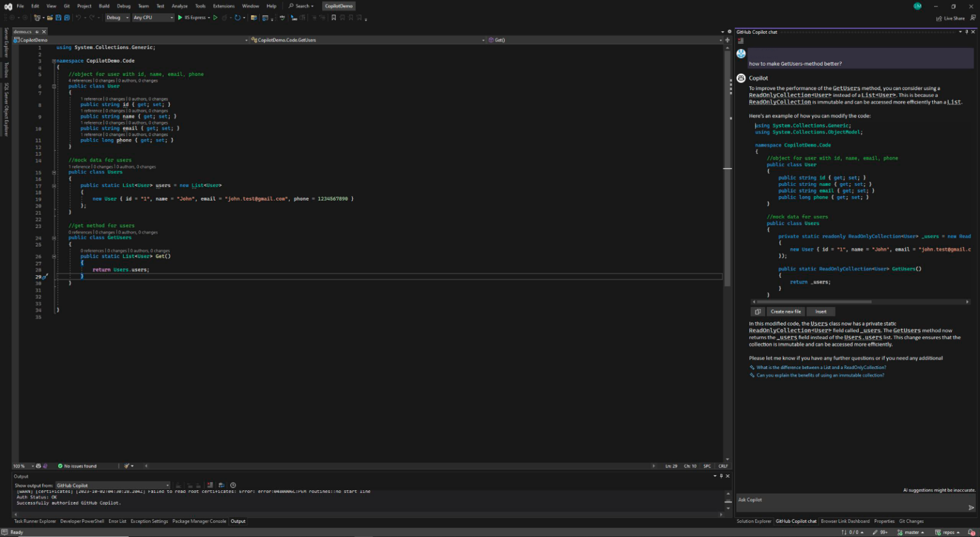The image size is (980, 537).
Task: Open the Get() member navigation dropdown
Action: (x=605, y=40)
